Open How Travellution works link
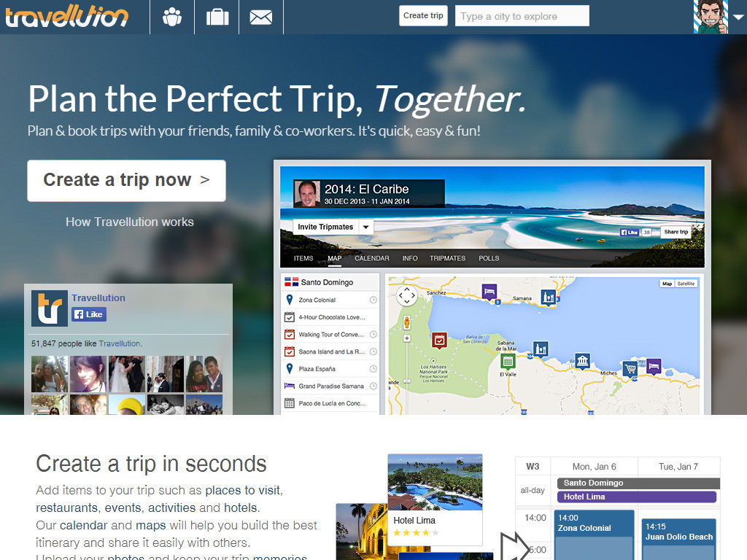 130,222
